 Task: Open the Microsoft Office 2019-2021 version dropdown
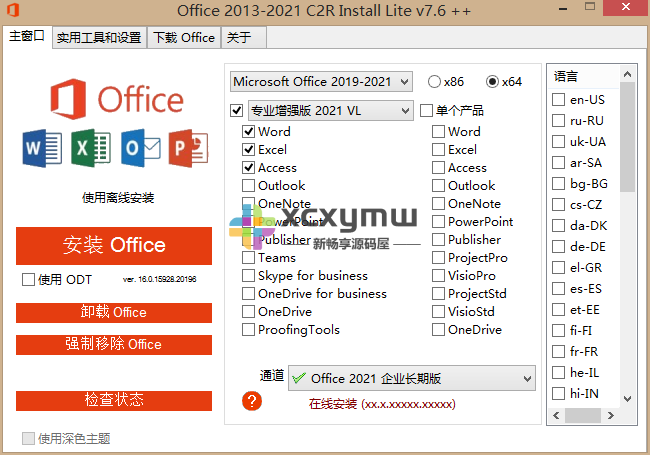point(321,82)
